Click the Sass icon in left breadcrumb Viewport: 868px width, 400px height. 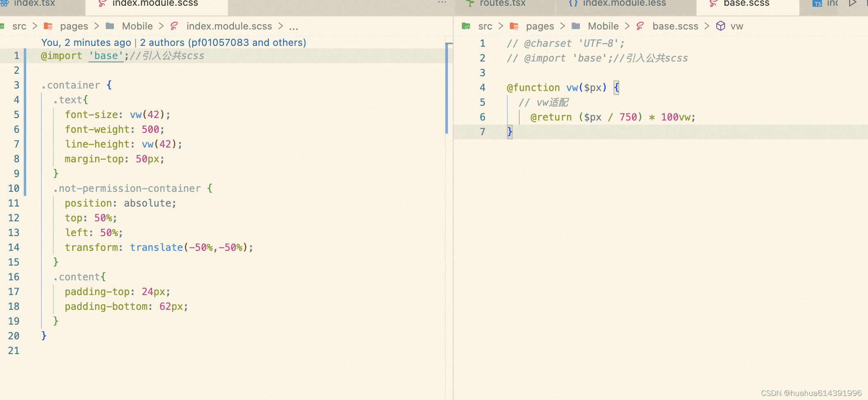pyautogui.click(x=174, y=26)
